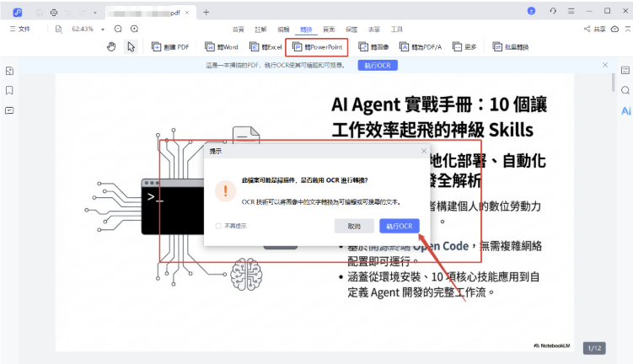Switch to the 保護 Protect tab

[351, 29]
